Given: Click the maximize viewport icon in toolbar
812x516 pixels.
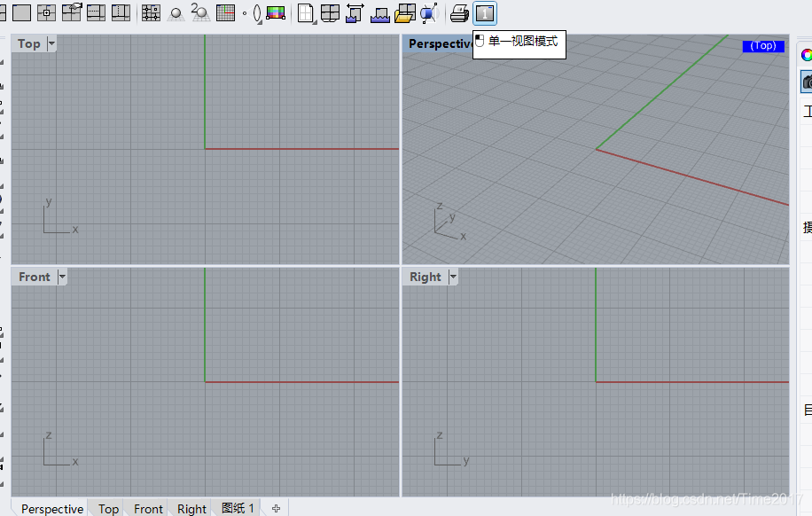Looking at the screenshot, I should coord(22,13).
